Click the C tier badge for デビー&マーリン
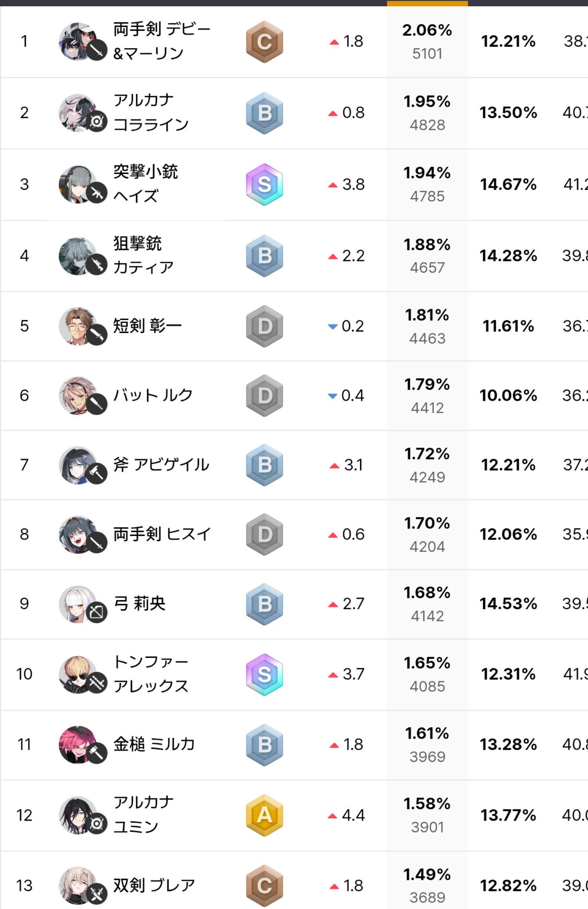 coord(264,42)
